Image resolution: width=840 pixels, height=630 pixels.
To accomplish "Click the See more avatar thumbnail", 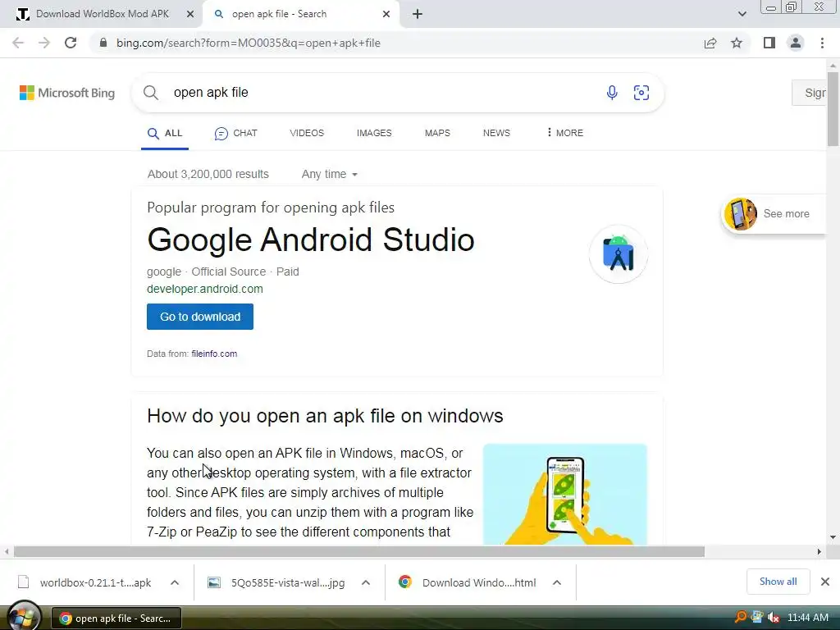I will 741,214.
